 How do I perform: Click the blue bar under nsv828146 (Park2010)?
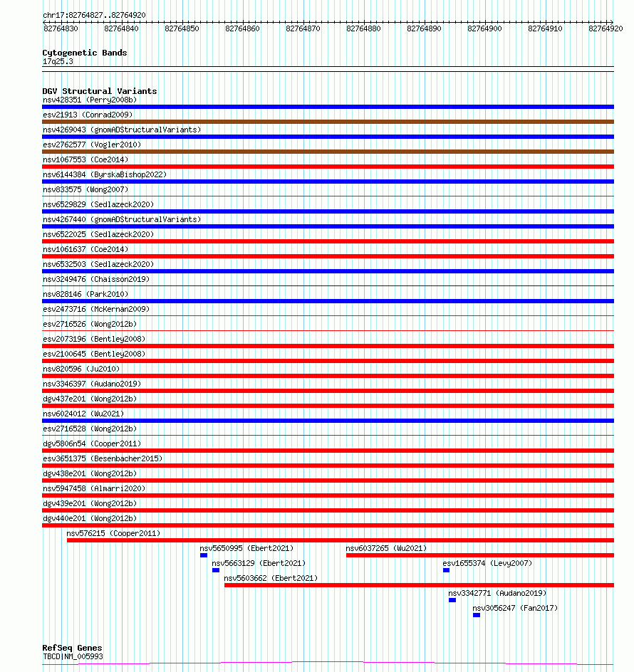click(x=328, y=301)
